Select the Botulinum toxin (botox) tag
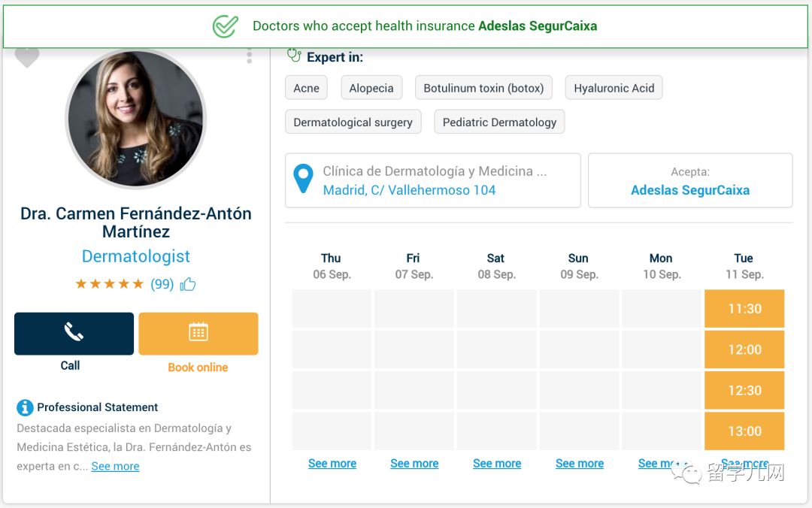 coord(483,88)
